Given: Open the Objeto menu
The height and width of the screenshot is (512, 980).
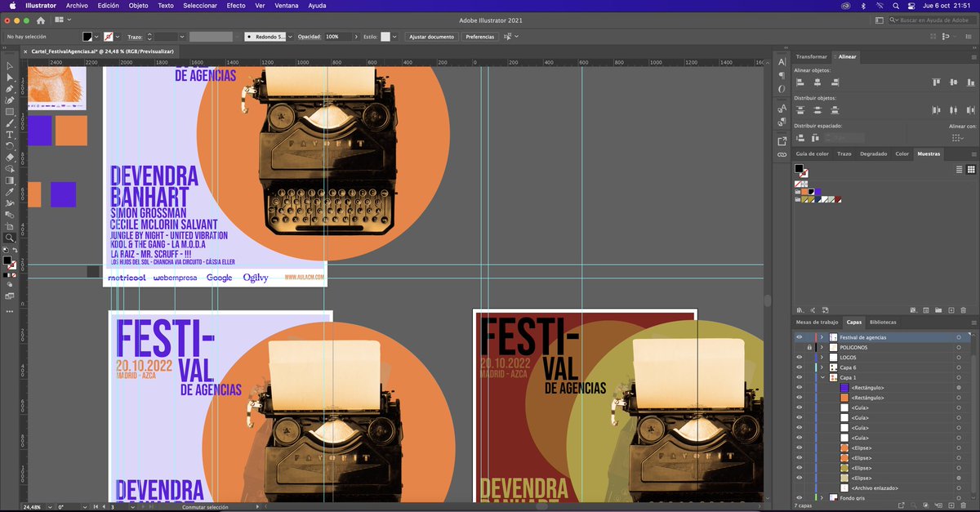Looking at the screenshot, I should tap(139, 5).
